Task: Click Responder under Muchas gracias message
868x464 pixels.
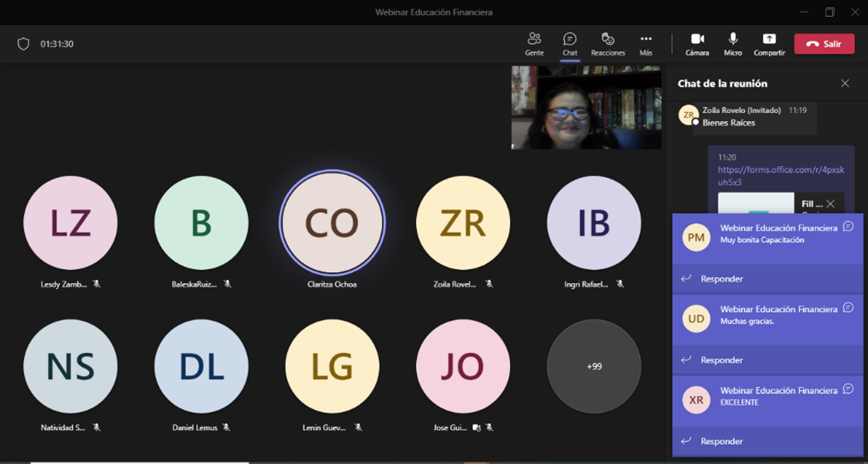Action: click(x=721, y=360)
